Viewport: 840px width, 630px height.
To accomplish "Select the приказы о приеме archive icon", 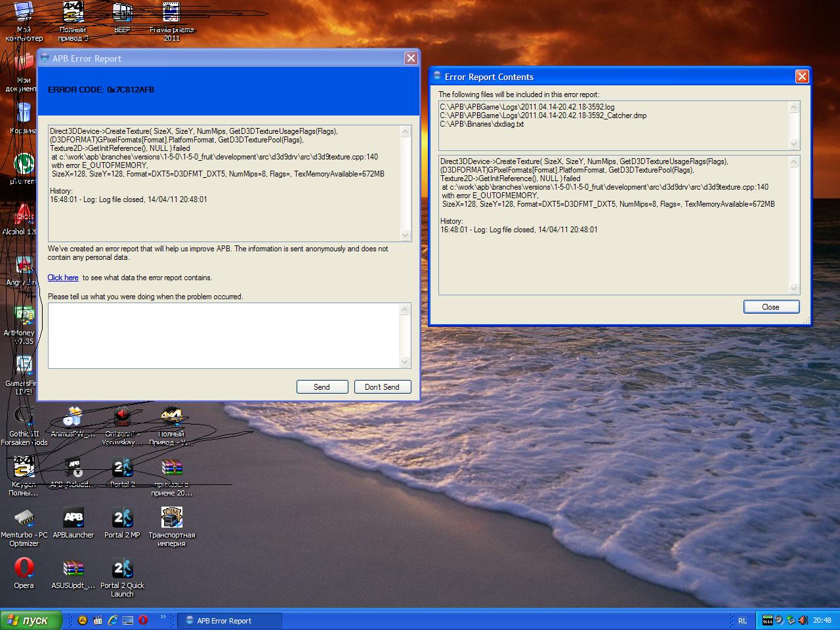I will point(171,476).
